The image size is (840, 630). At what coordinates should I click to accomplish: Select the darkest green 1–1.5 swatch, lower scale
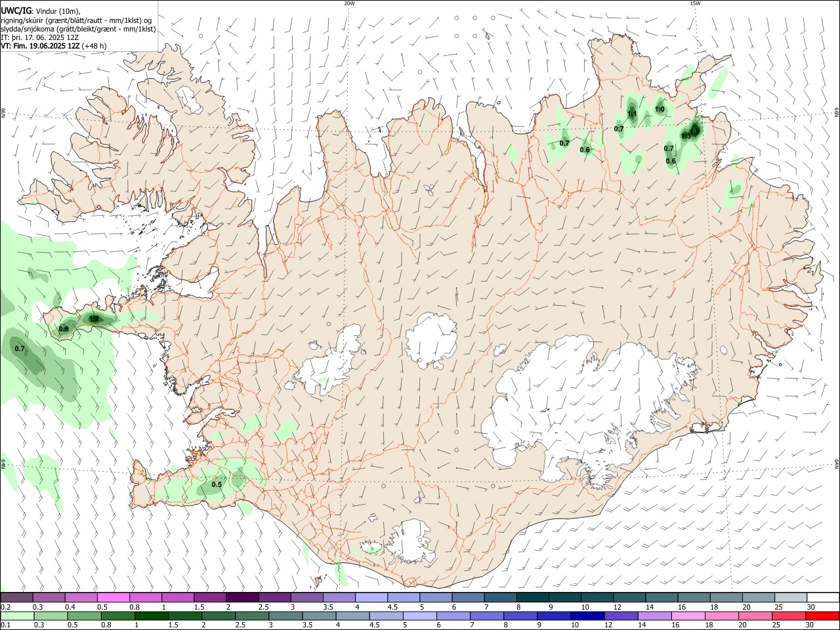click(x=151, y=616)
